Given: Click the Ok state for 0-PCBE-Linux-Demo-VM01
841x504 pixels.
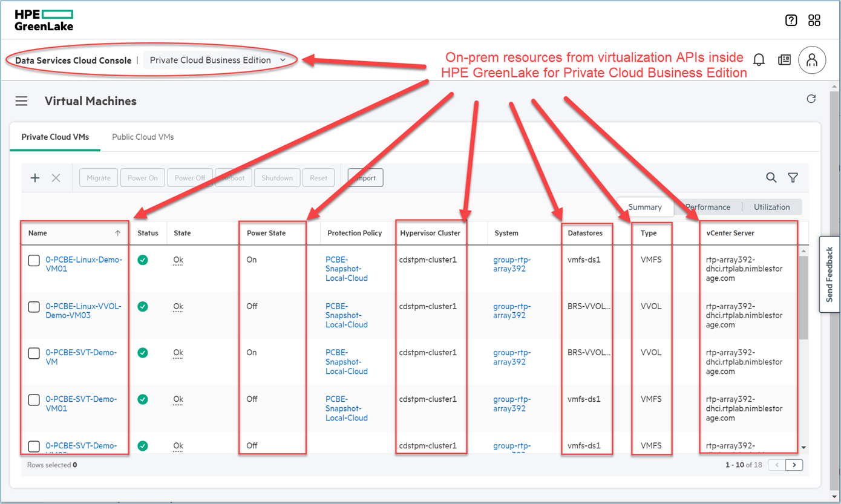Looking at the screenshot, I should pos(178,260).
